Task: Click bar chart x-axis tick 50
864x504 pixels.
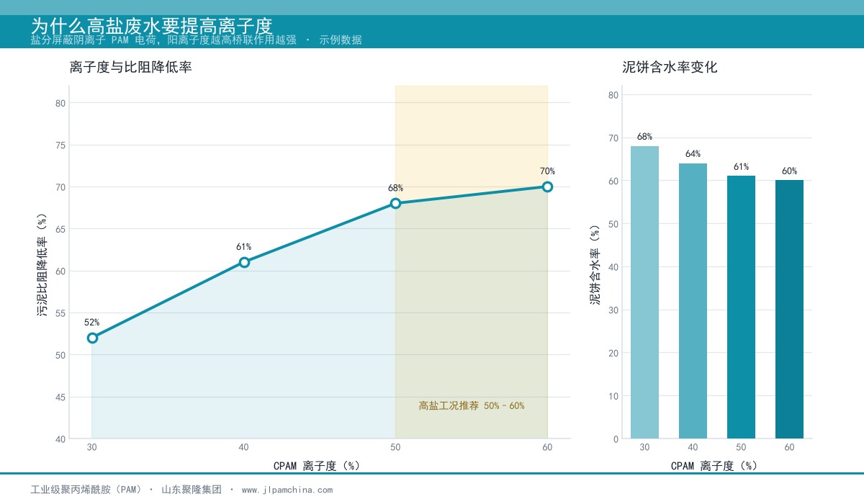Action: 741,448
